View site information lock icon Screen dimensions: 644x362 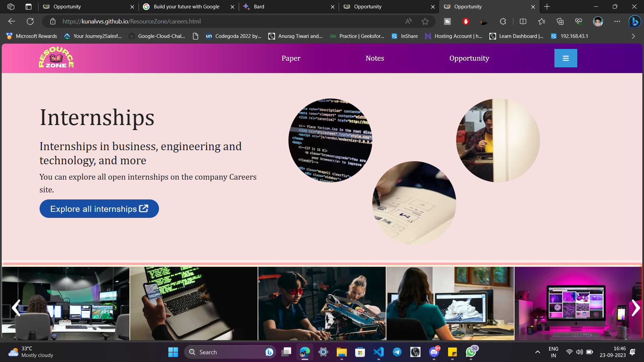53,21
